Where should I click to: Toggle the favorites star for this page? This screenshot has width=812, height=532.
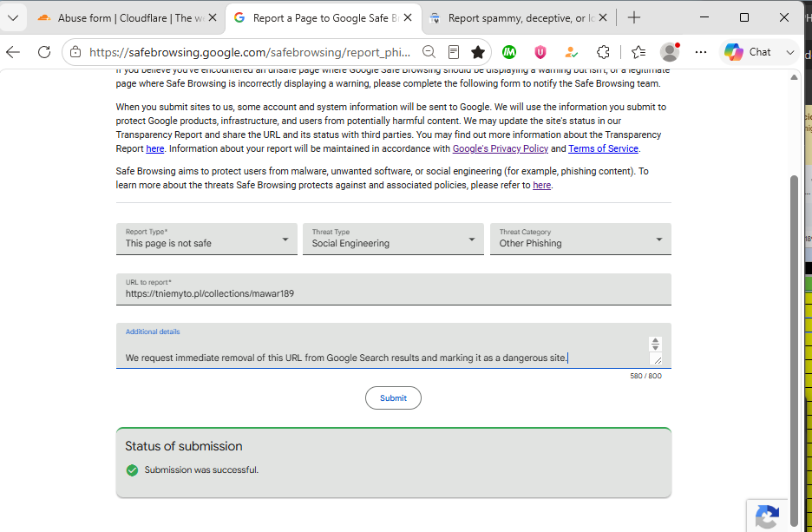click(x=478, y=52)
